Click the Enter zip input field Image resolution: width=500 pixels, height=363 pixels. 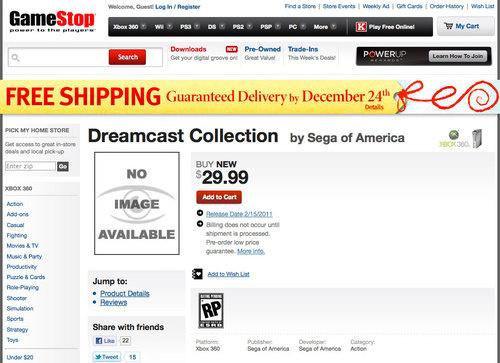pos(30,166)
